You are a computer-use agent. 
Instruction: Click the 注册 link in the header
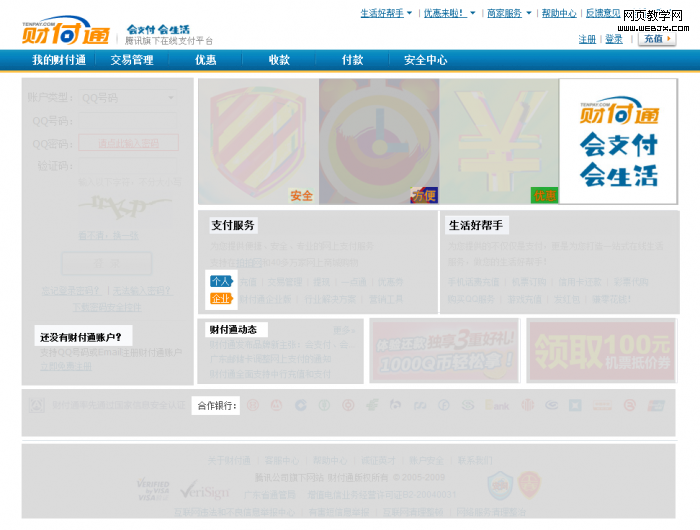coord(587,39)
